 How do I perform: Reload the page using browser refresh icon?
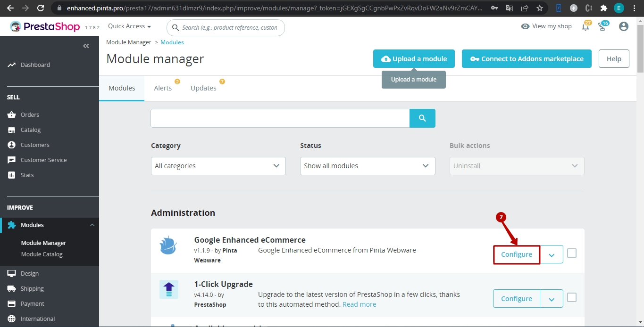pyautogui.click(x=41, y=8)
